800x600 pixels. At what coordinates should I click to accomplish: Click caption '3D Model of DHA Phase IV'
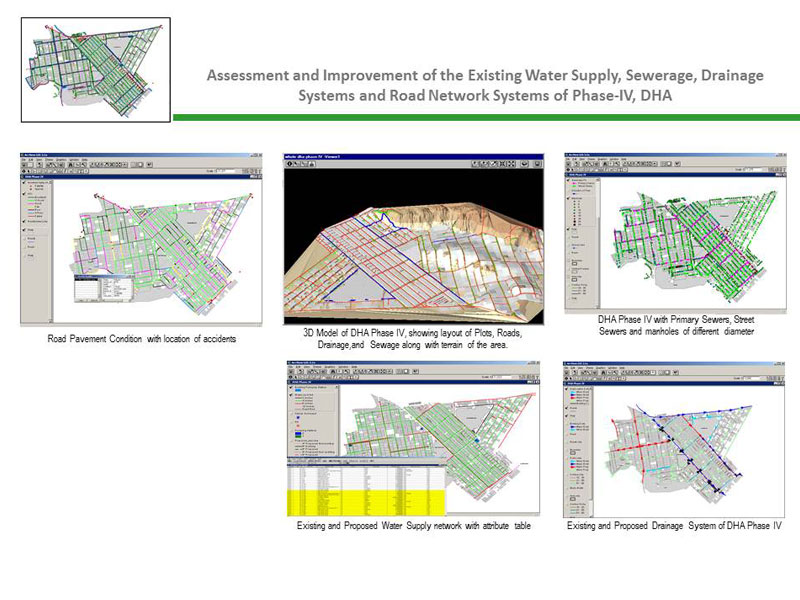[x=353, y=333]
